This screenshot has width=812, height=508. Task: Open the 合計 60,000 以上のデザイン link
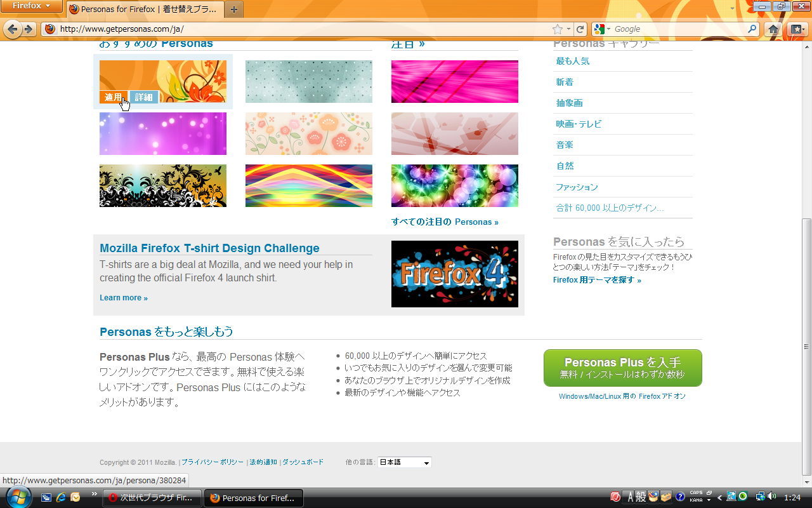click(610, 208)
